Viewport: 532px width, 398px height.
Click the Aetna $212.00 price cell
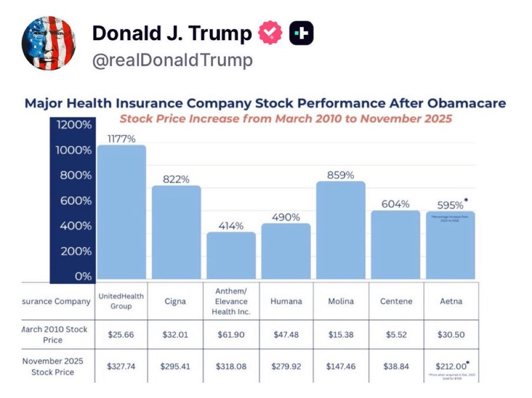pos(451,367)
